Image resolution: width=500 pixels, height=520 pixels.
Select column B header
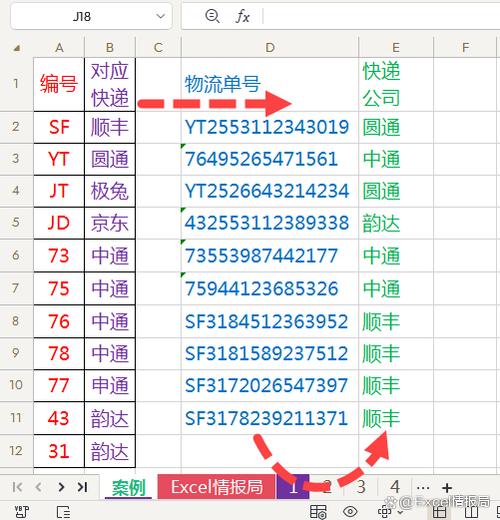tap(110, 48)
